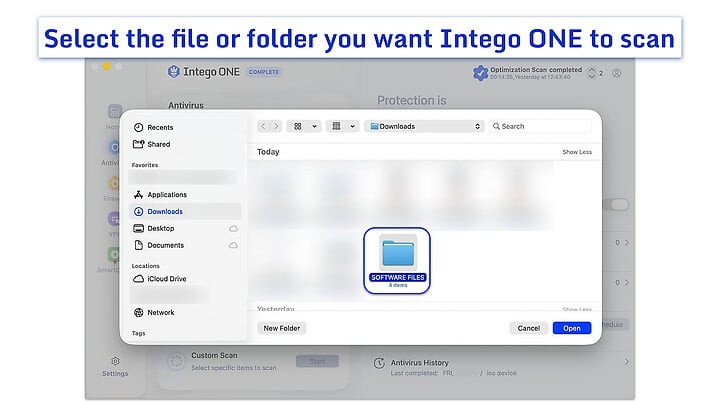Switch to icon view button
720x405 pixels.
298,126
